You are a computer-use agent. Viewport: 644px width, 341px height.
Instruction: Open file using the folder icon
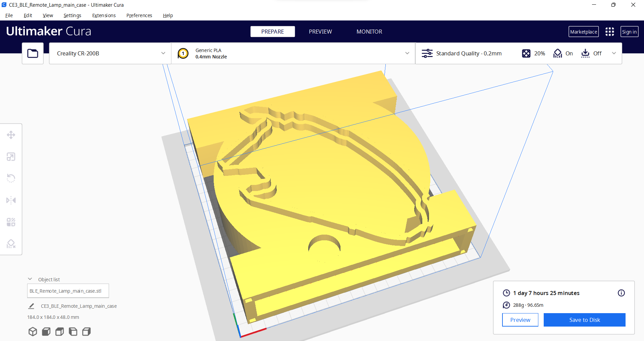(x=33, y=53)
